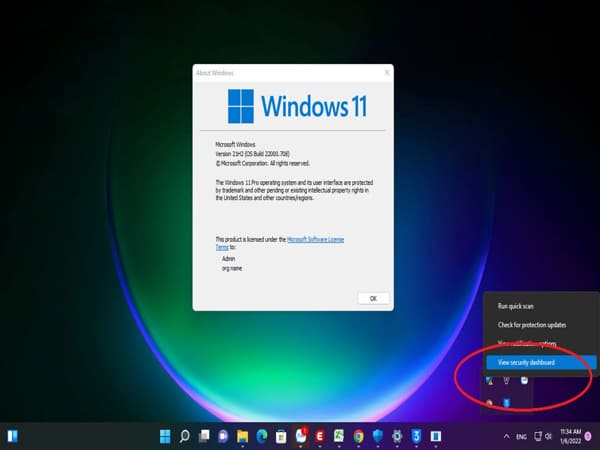Image resolution: width=600 pixels, height=450 pixels.
Task: Open the Widgets icon at taskbar left
Action: [13, 436]
